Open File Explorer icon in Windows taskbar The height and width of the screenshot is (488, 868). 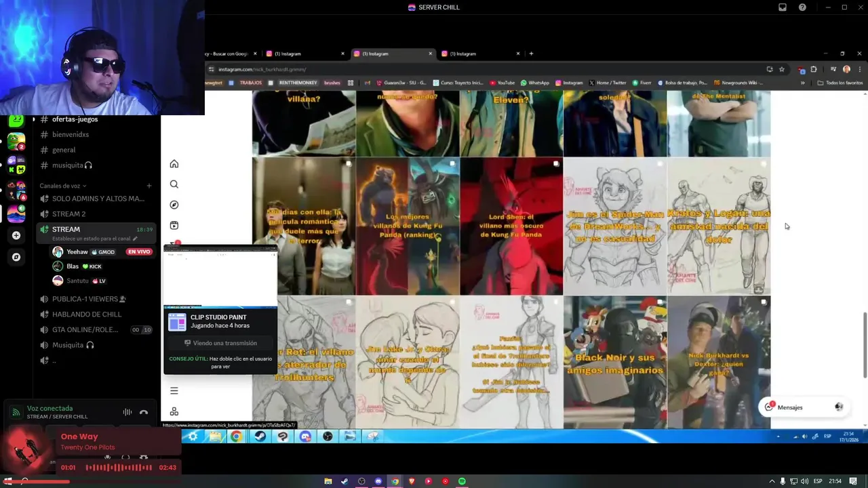tap(328, 481)
